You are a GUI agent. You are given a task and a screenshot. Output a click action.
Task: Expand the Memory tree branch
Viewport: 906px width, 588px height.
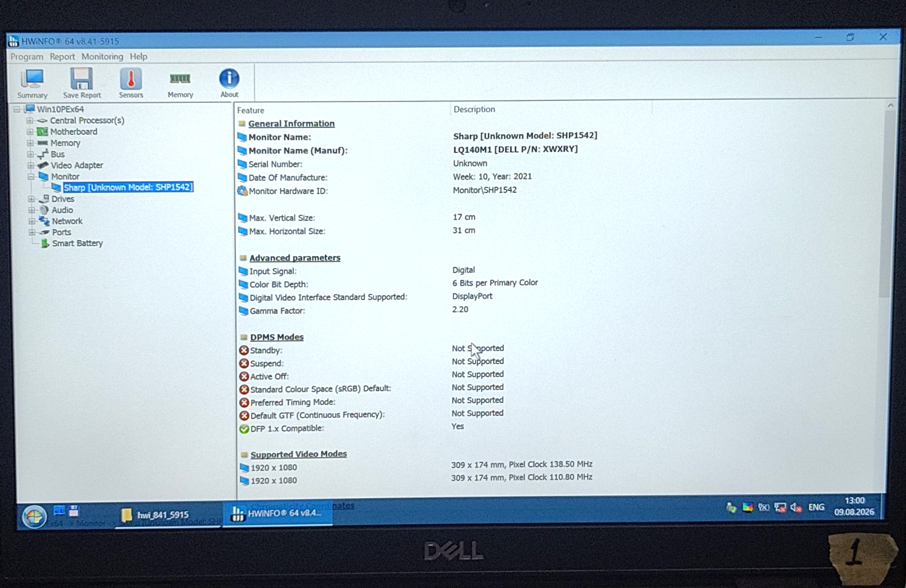coord(30,143)
